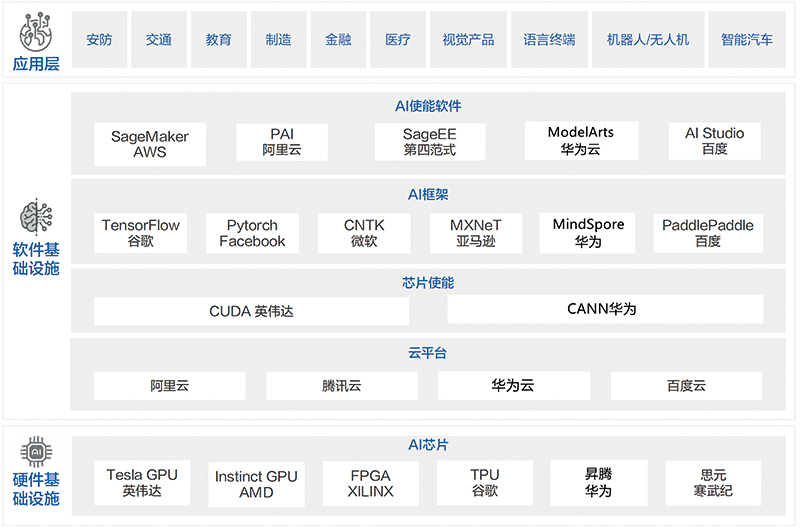
Task: Click the MXNeT 亚马逊 box
Action: [476, 233]
